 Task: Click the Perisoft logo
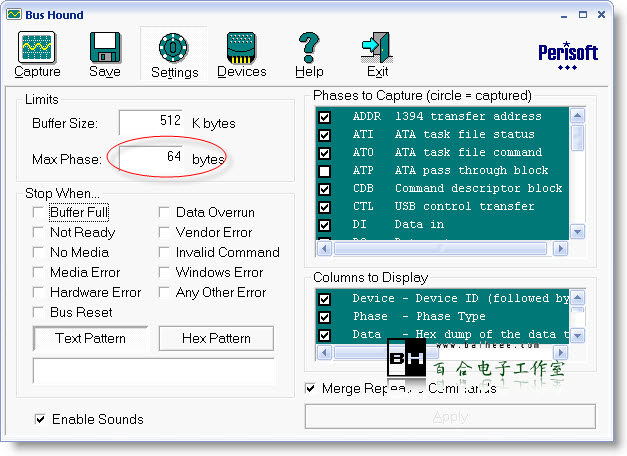[x=568, y=55]
